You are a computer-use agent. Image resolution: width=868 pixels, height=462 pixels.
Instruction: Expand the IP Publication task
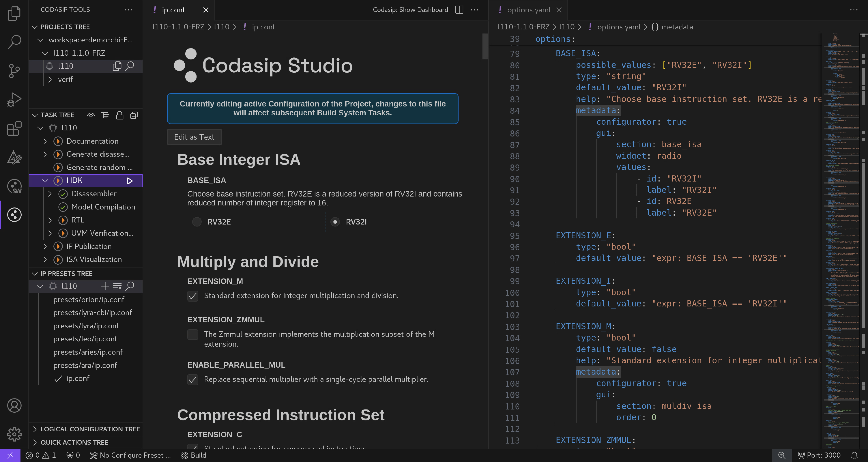(45, 247)
